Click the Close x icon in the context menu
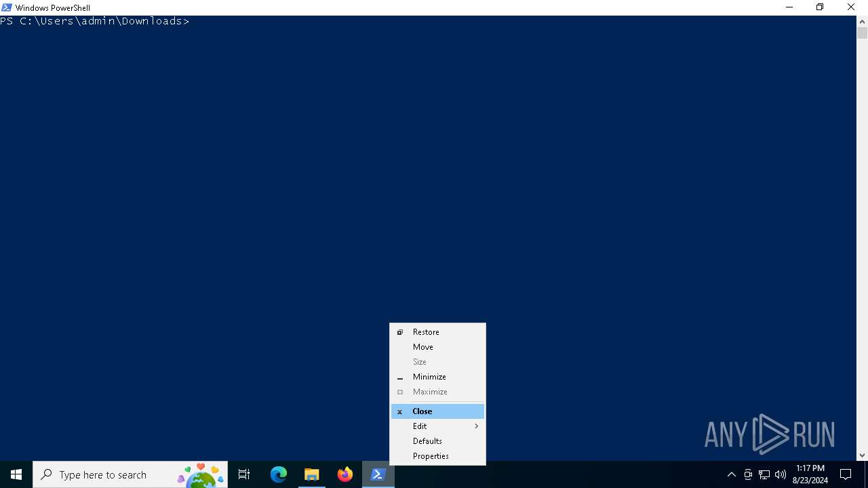 click(400, 411)
